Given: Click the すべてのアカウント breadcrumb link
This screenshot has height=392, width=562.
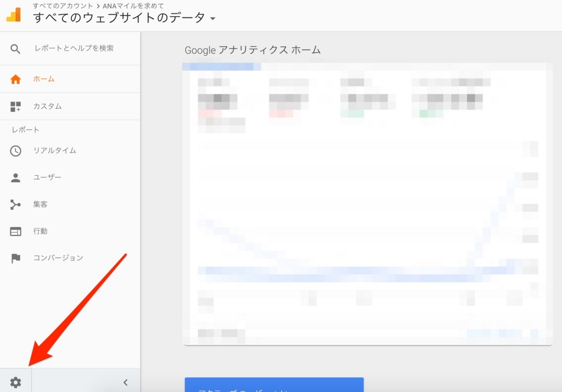Looking at the screenshot, I should [63, 5].
